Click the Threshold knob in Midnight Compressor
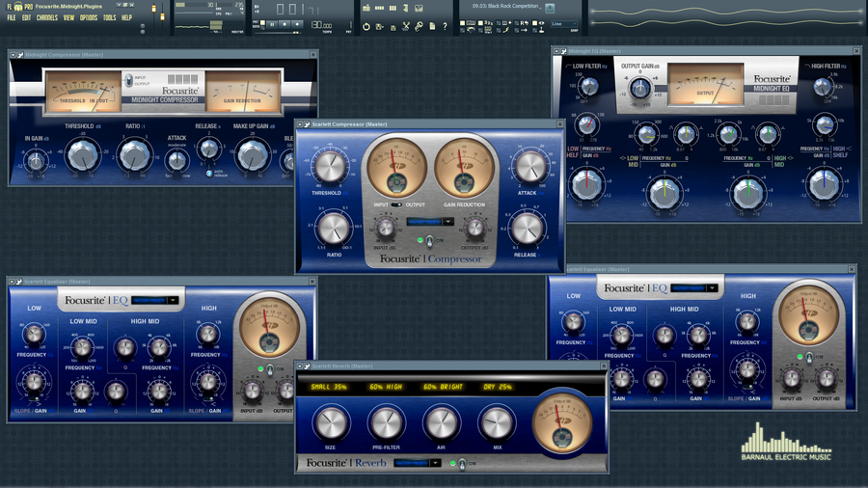This screenshot has height=488, width=868. [83, 155]
